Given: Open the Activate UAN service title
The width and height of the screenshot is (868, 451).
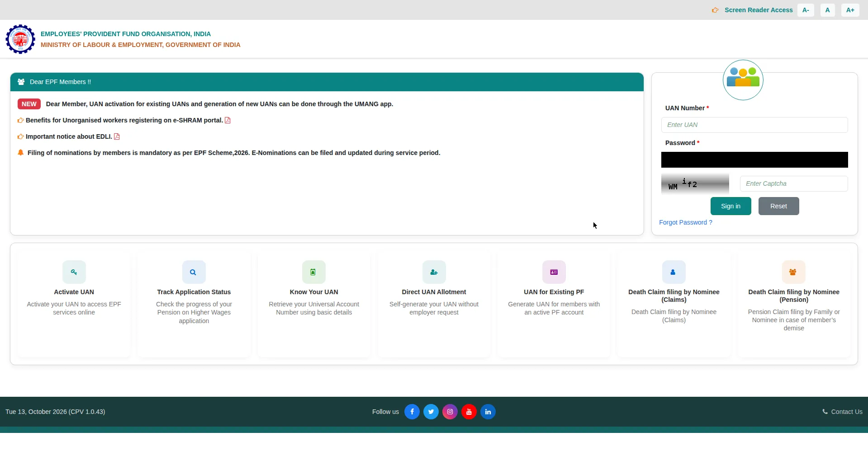Looking at the screenshot, I should click(x=74, y=292).
